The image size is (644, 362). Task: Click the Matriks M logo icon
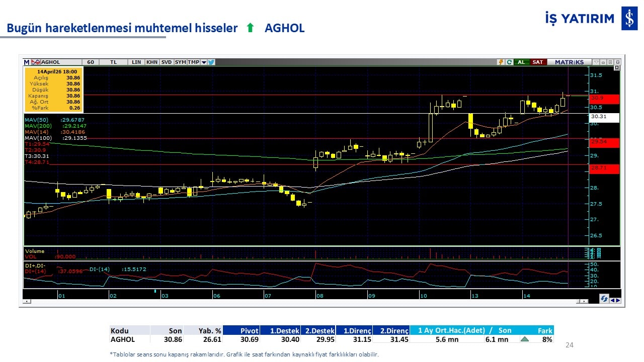27,62
